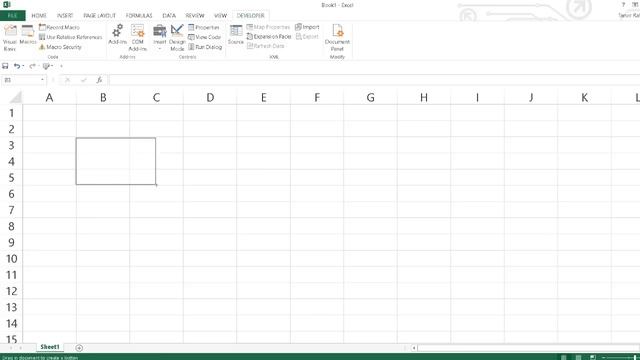640x360 pixels.
Task: Open Macro Security settings
Action: 60,47
